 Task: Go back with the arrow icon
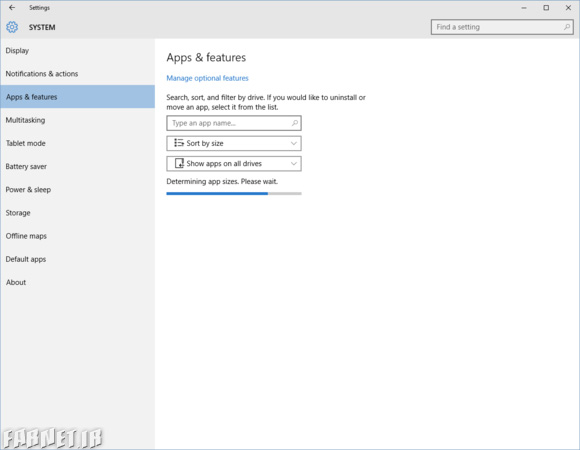[x=12, y=7]
